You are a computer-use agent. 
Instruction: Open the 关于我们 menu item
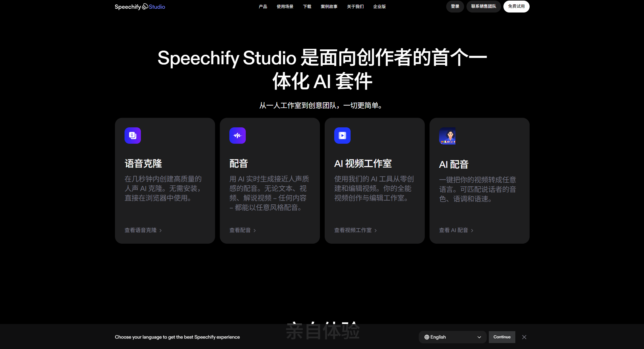(355, 7)
